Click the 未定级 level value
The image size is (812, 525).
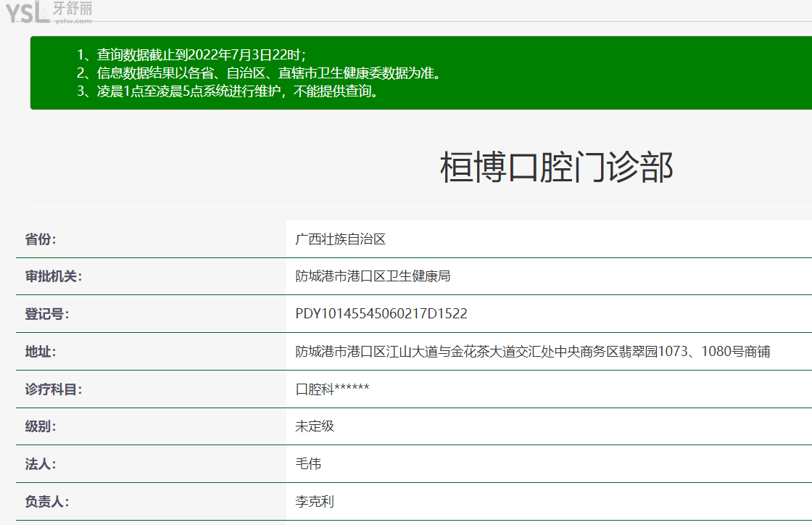[315, 426]
